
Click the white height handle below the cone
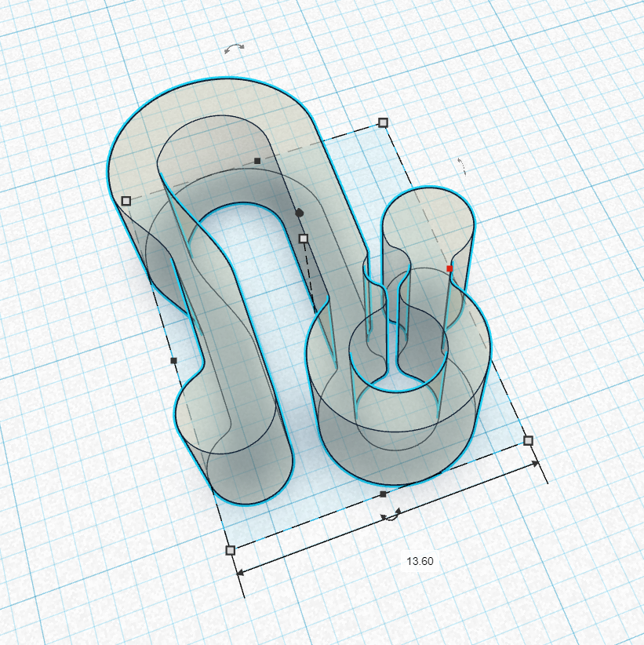pos(303,239)
